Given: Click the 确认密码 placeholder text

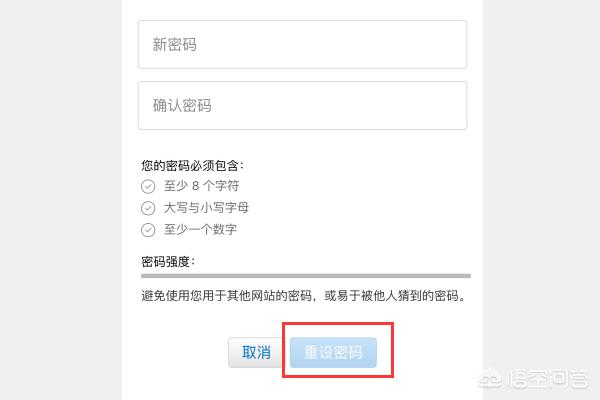Looking at the screenshot, I should point(182,105).
